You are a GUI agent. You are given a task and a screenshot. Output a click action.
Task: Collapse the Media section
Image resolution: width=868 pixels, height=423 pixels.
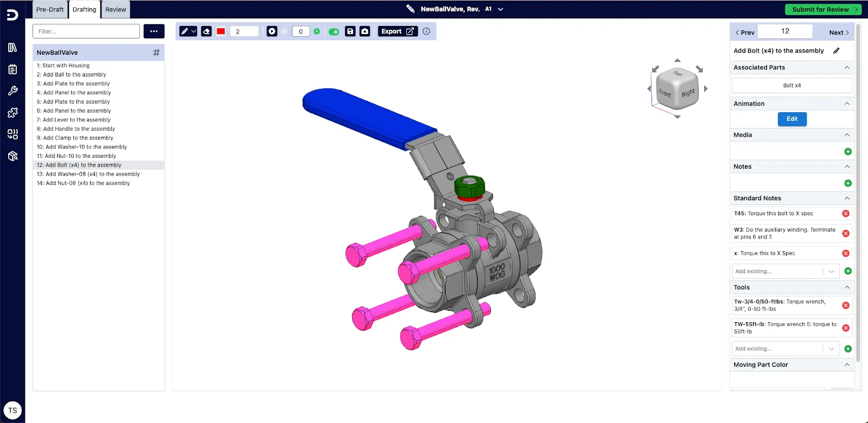[x=847, y=135]
